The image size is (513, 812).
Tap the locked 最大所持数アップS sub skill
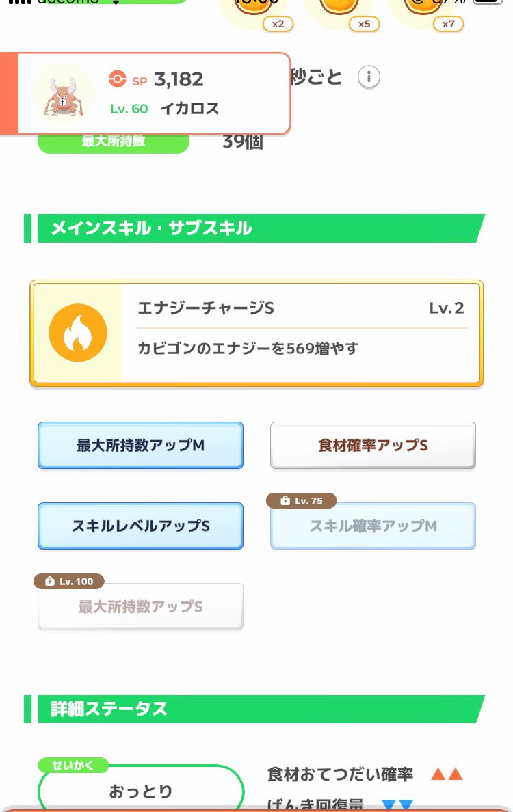pyautogui.click(x=140, y=607)
